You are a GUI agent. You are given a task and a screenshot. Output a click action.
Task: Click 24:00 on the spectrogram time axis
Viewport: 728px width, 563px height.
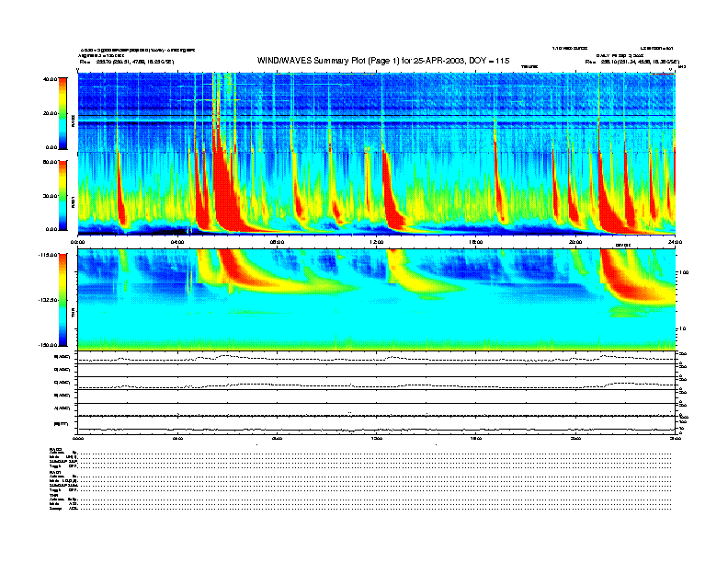pos(675,242)
